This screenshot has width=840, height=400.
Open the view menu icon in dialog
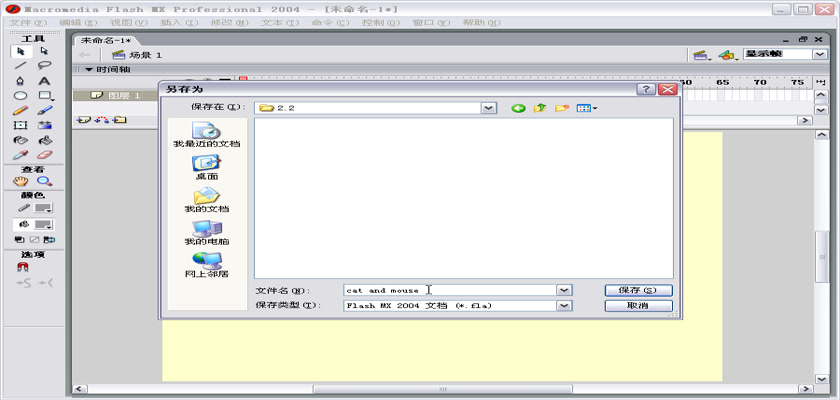[587, 108]
